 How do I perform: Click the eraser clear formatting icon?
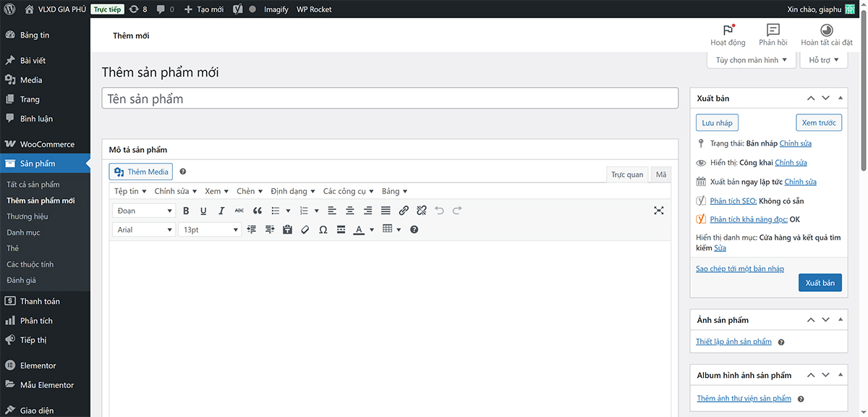click(x=305, y=229)
